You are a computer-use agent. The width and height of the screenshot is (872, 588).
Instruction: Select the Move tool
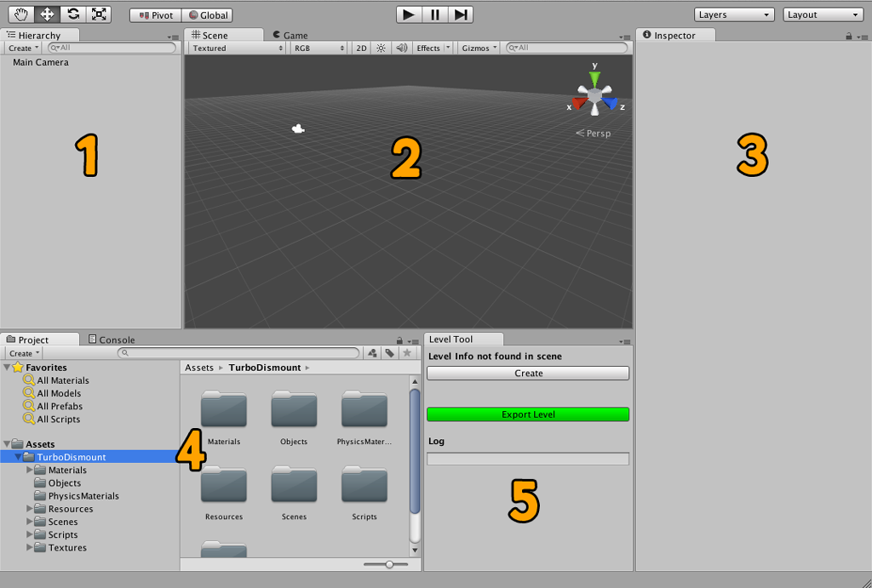[x=48, y=14]
